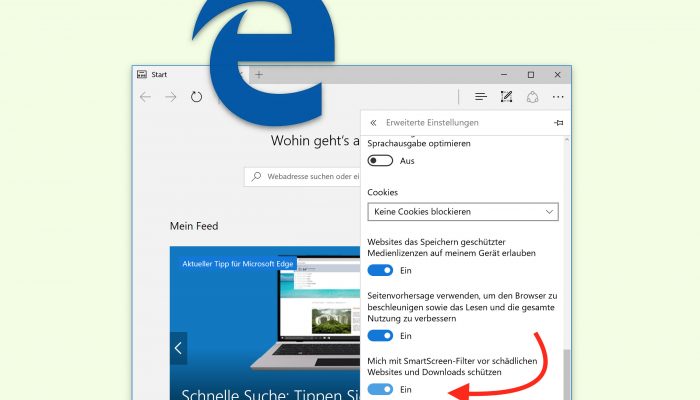The height and width of the screenshot is (400, 700).
Task: Pin the settings pane with pin icon
Action: point(558,123)
